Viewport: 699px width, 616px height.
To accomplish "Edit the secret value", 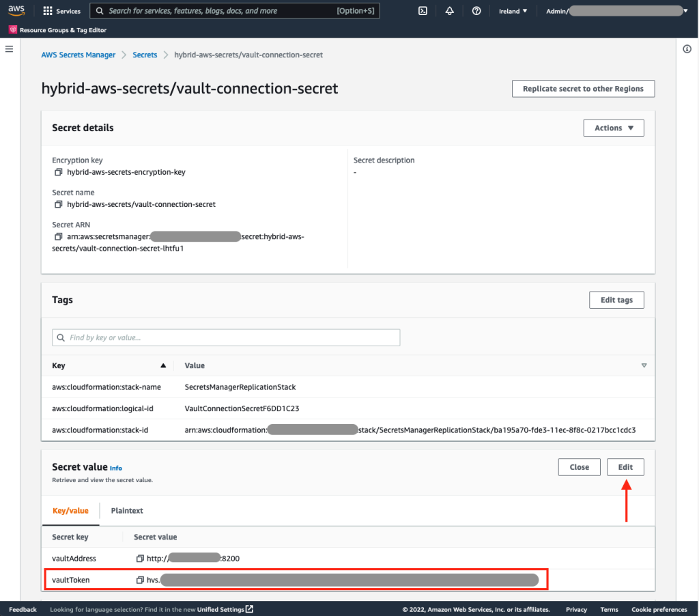I will point(625,467).
